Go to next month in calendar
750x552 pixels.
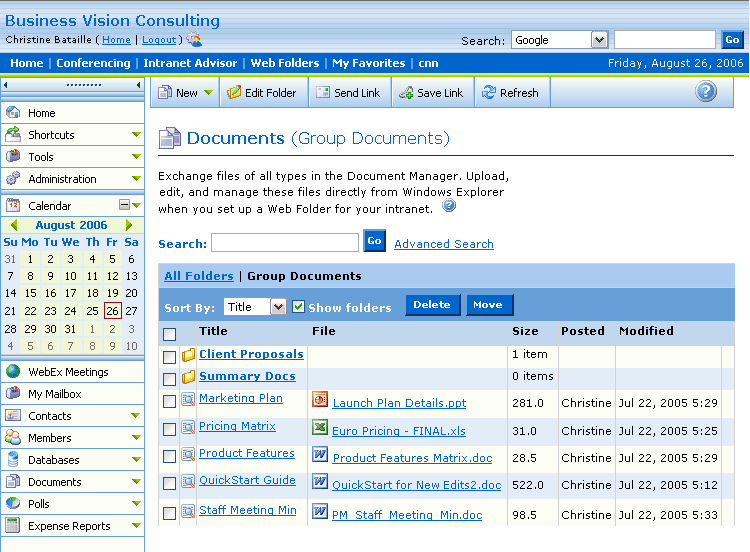pos(129,226)
